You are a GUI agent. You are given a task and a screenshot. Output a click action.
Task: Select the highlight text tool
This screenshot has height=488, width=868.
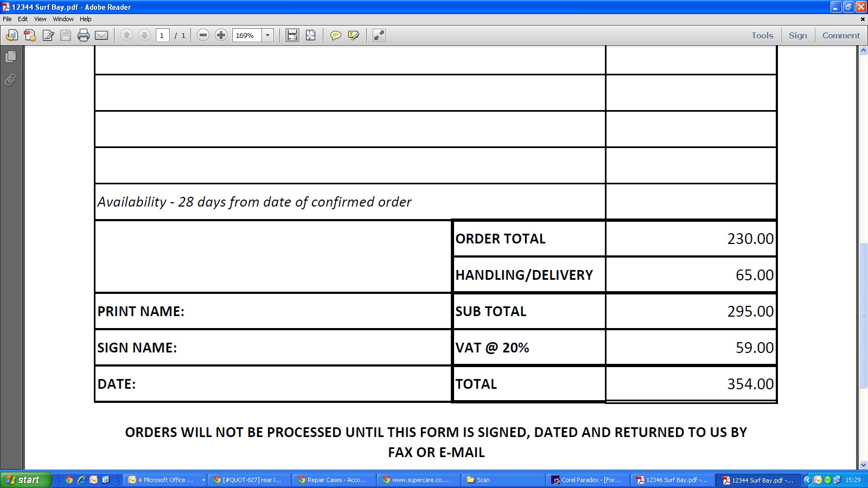(x=354, y=35)
